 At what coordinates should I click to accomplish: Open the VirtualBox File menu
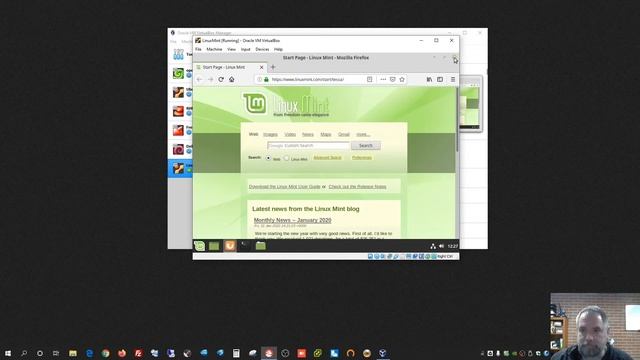(x=198, y=49)
